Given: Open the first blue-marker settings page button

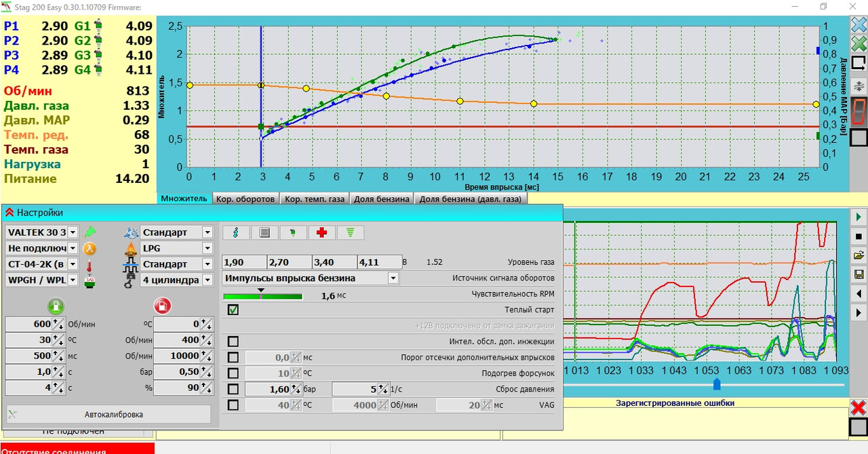Looking at the screenshot, I should pyautogui.click(x=236, y=232).
